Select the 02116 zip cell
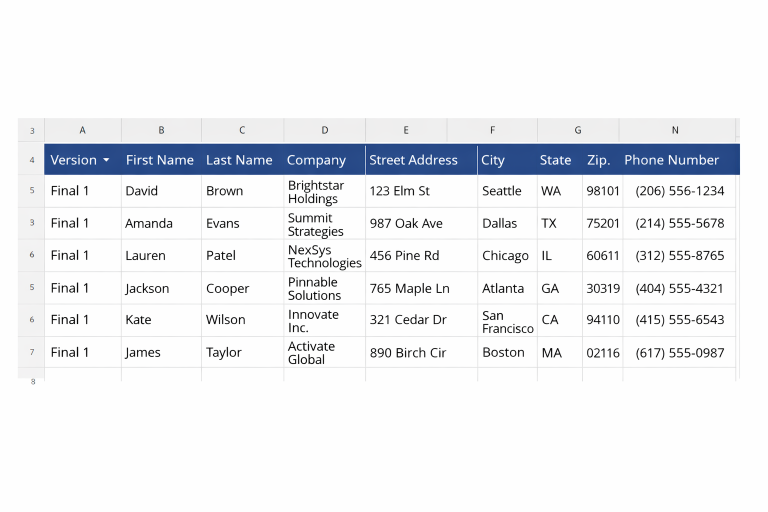 point(603,352)
